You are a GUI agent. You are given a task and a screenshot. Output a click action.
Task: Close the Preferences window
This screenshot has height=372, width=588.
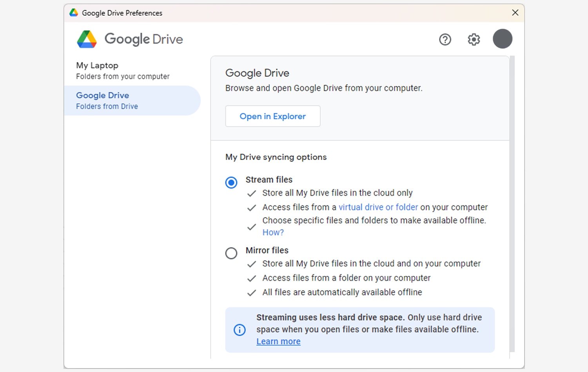[x=515, y=12]
